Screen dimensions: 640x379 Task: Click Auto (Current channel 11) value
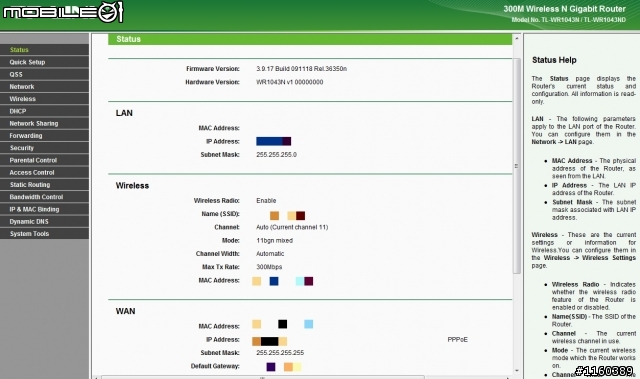point(292,227)
